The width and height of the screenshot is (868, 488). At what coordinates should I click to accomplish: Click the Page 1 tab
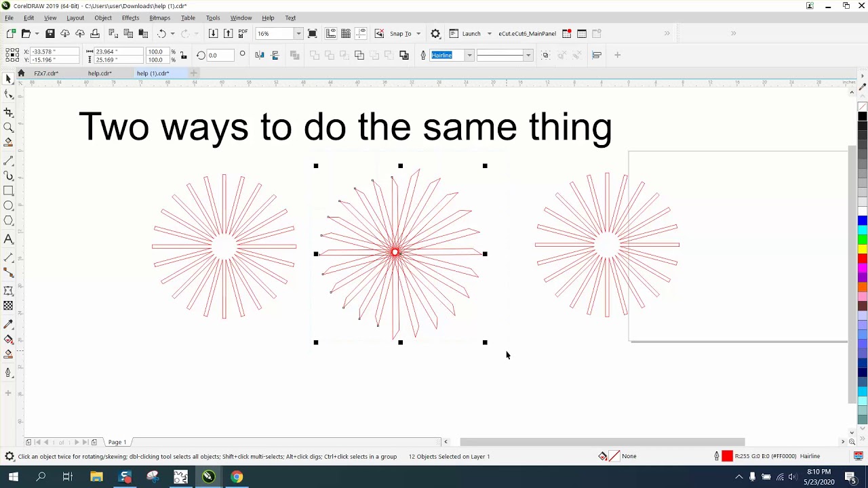point(117,442)
